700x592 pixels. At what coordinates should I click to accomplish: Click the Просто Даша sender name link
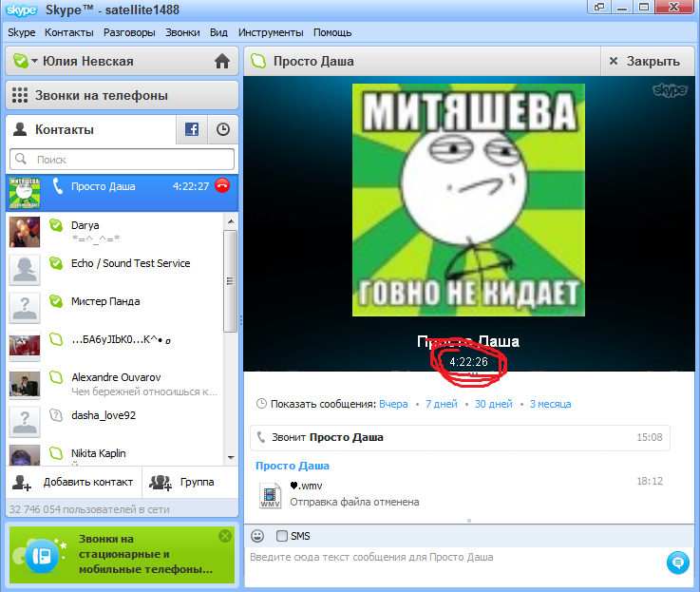(293, 466)
